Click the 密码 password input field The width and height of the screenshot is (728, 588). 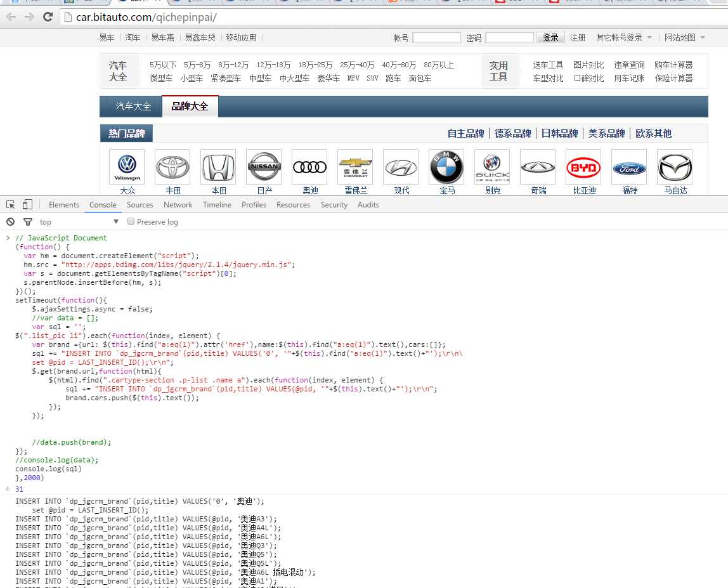(509, 37)
